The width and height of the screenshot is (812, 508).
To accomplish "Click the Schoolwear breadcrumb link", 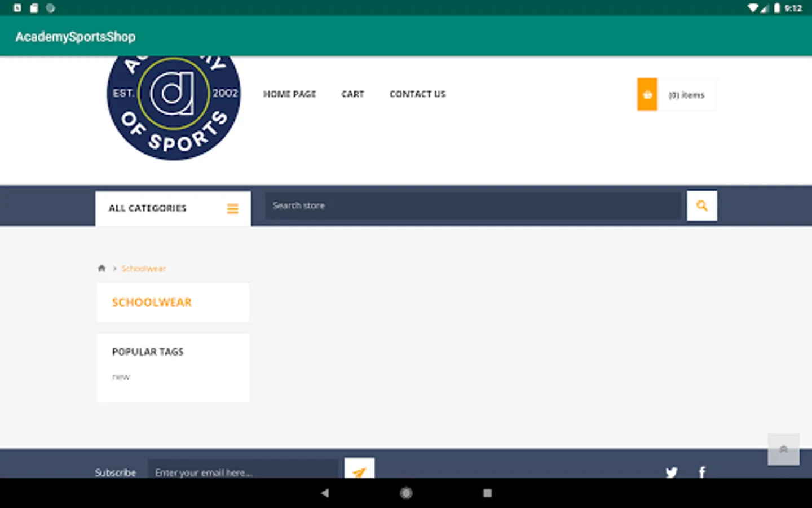I will click(144, 269).
